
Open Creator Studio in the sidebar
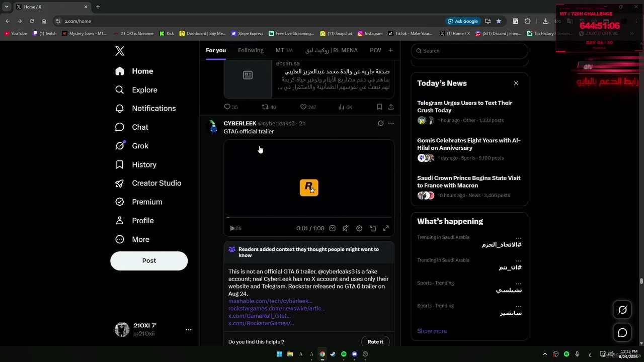148,183
